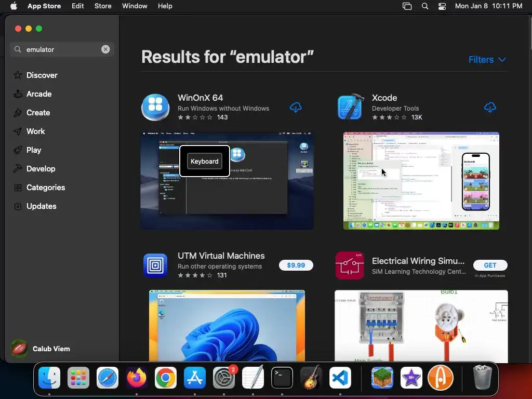532x399 pixels.
Task: Open the UTM Virtual Machines icon
Action: (155, 265)
